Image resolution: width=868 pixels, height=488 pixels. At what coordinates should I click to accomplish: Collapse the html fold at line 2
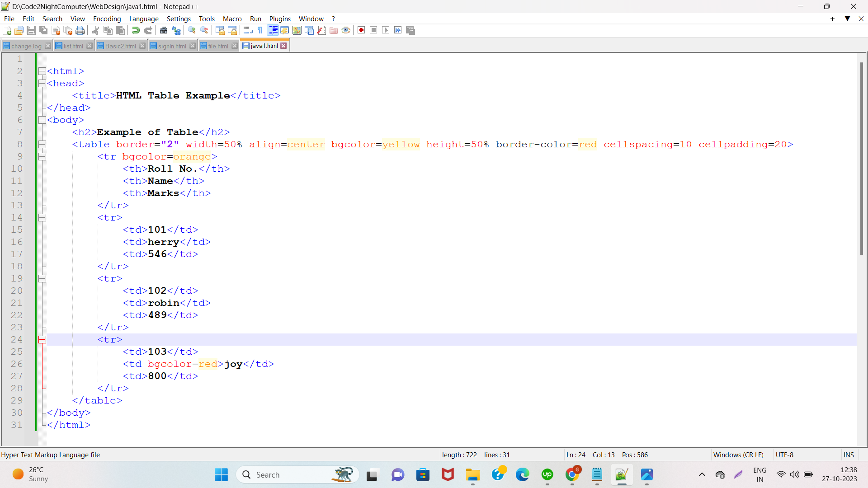click(42, 71)
